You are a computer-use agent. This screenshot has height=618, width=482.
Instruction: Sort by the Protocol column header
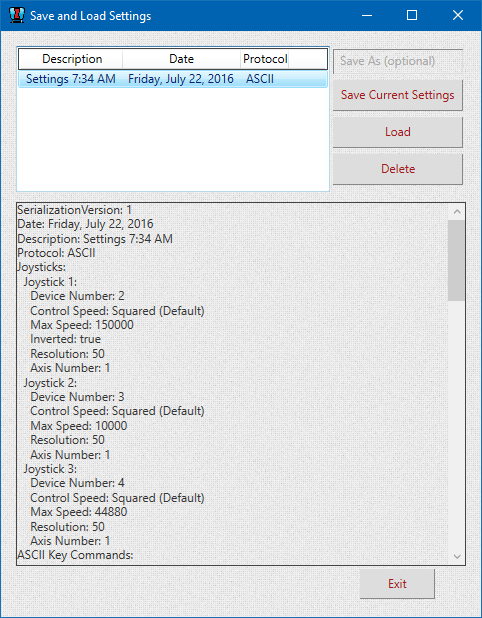click(x=265, y=59)
